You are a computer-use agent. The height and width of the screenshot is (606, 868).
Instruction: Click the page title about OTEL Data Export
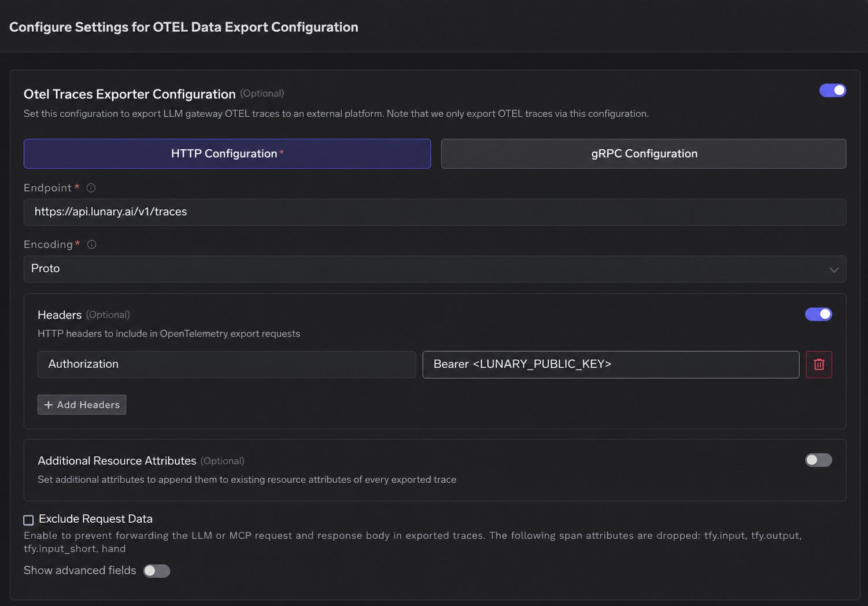[184, 27]
